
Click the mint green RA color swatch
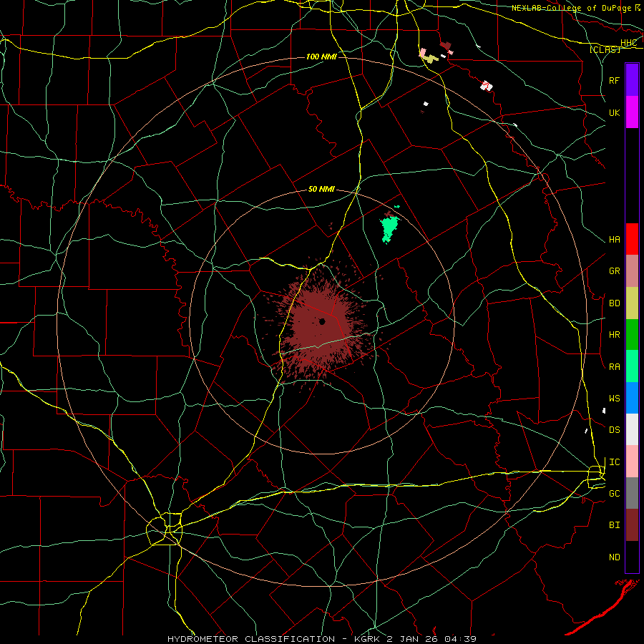pos(632,366)
